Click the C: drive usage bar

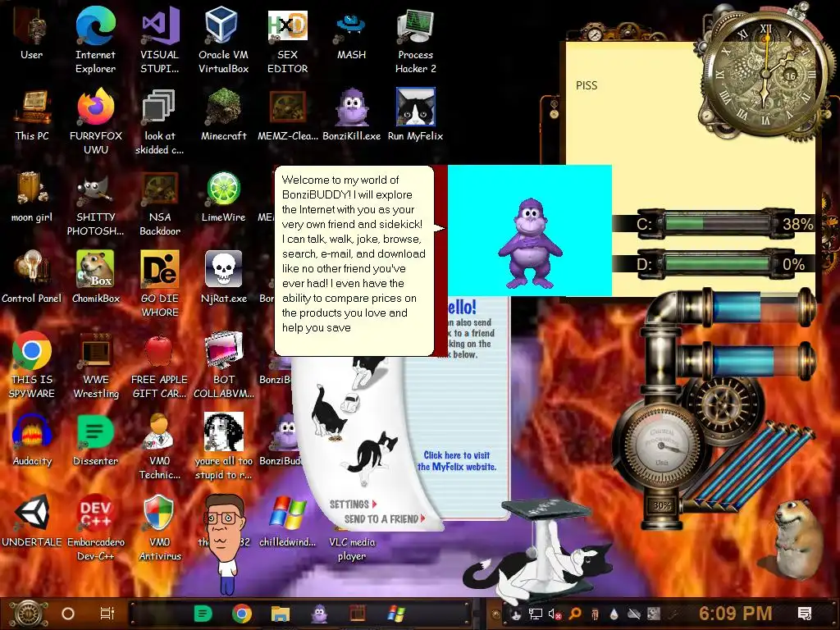point(718,223)
